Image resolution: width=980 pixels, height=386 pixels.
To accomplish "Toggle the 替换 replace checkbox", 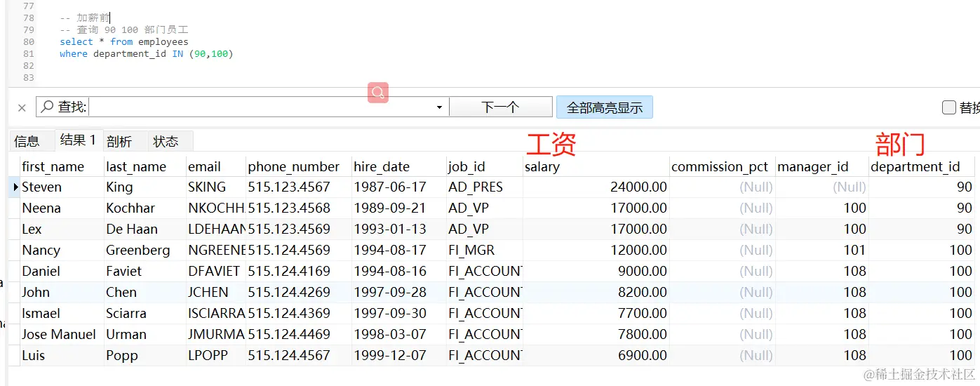I will click(949, 107).
